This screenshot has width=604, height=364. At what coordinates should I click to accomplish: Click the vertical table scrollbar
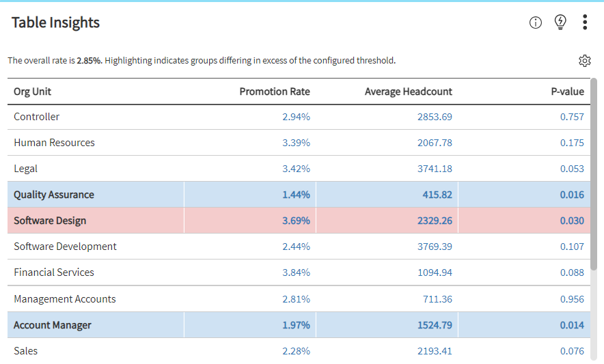click(x=594, y=178)
